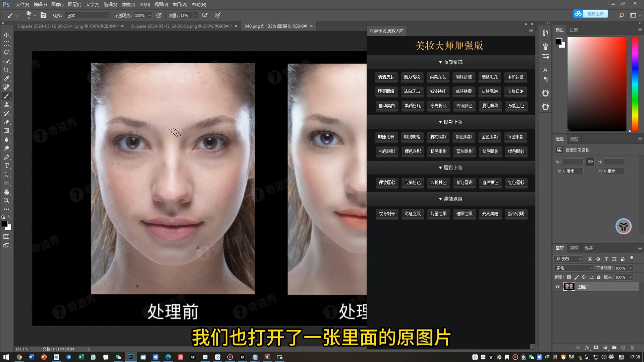The width and height of the screenshot is (644, 362).
Task: Click the W width input field
Action: [x=573, y=162]
